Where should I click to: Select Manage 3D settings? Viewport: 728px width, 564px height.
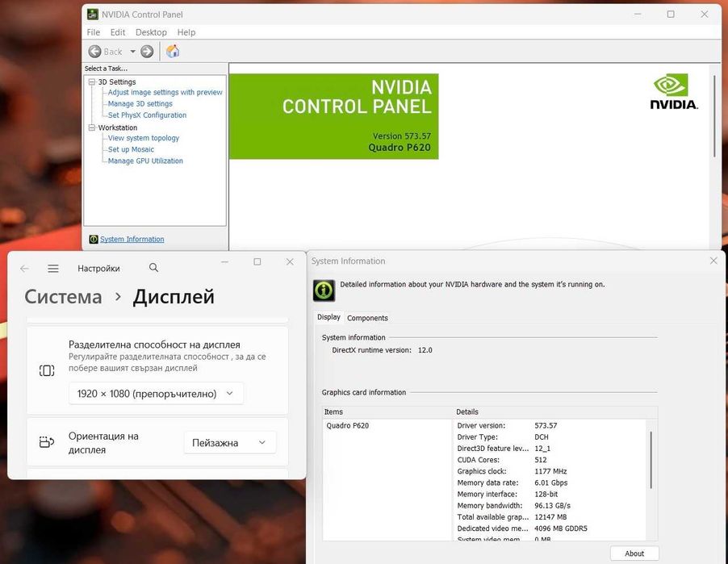pos(140,103)
